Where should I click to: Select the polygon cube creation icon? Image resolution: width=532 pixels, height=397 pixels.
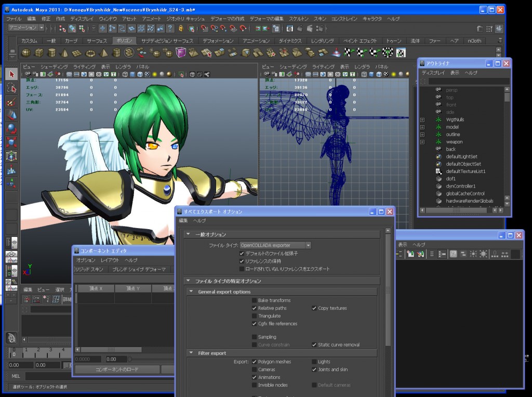coord(39,52)
